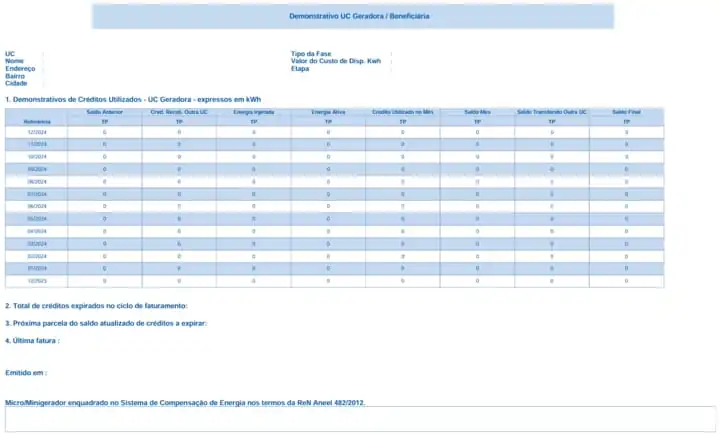Select the Saldo Mês column header

[x=477, y=112]
